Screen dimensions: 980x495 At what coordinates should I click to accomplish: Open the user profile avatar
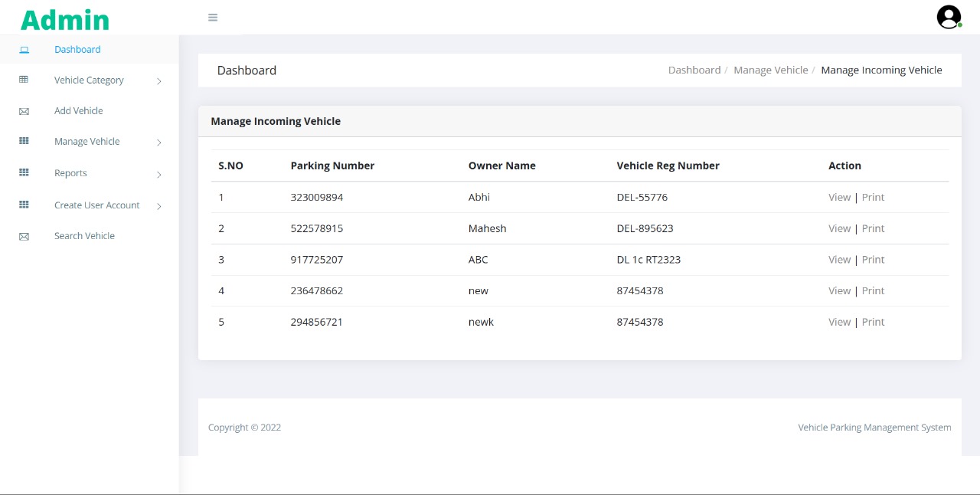pos(949,17)
